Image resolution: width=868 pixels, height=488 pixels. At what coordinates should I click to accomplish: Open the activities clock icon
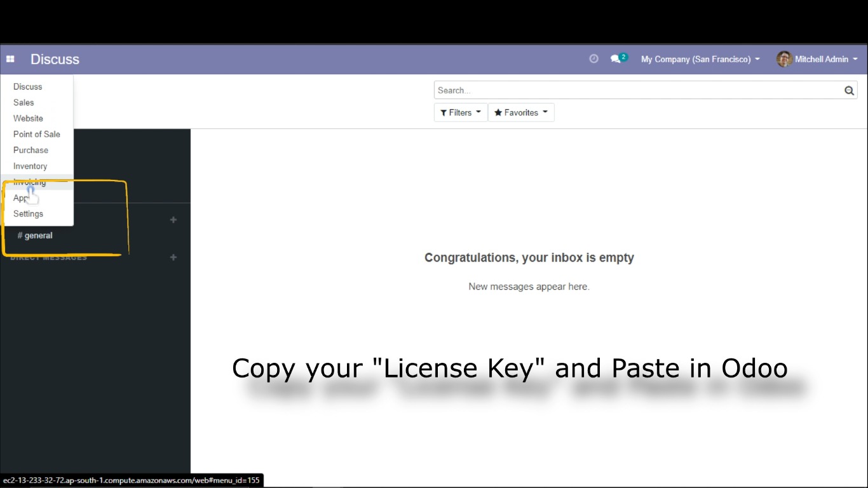(593, 58)
